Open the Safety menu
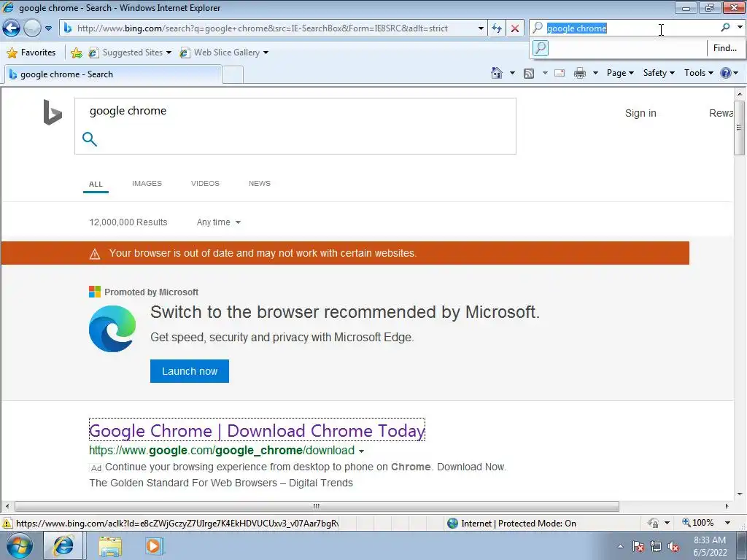Image resolution: width=747 pixels, height=560 pixels. [x=659, y=73]
